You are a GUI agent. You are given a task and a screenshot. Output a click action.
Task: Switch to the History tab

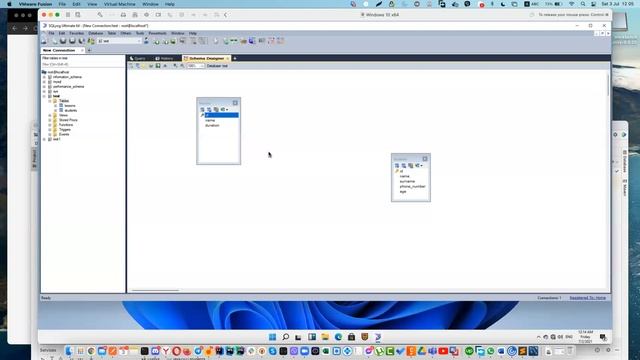pos(165,58)
